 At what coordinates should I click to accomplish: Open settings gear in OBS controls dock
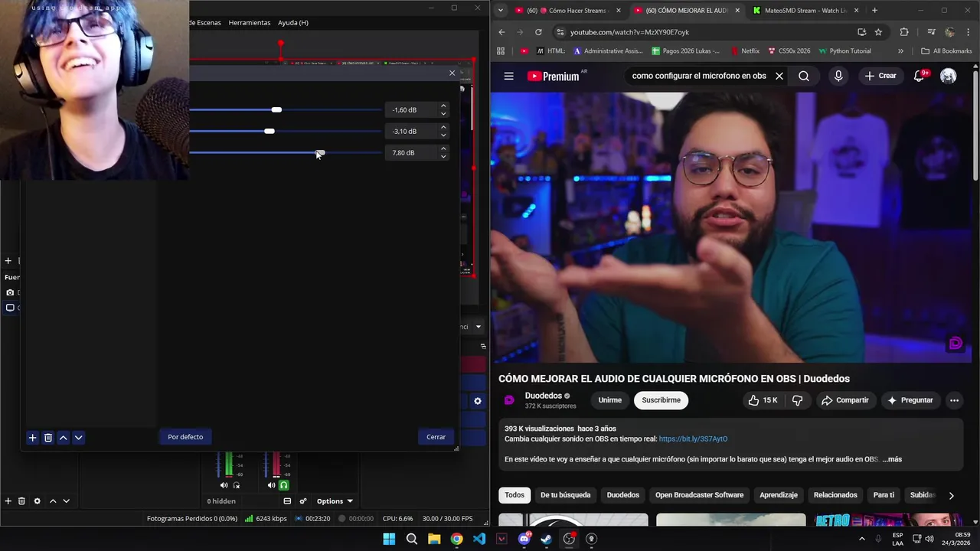tap(478, 401)
